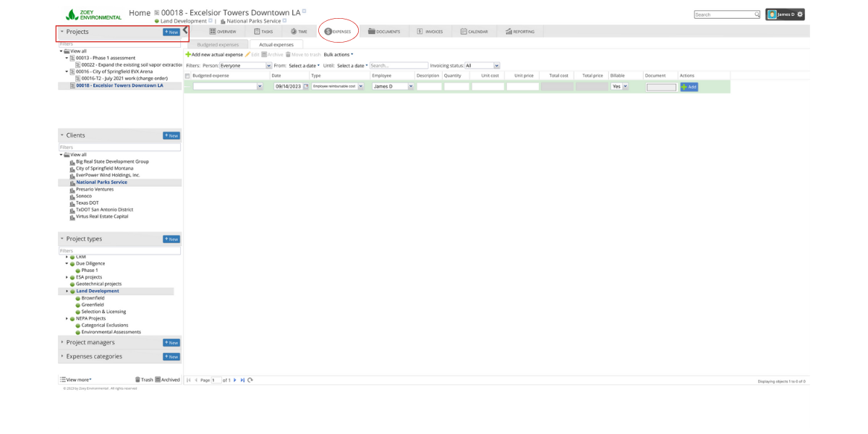This screenshot has width=868, height=434.
Task: Open the user settings gear icon
Action: point(799,14)
